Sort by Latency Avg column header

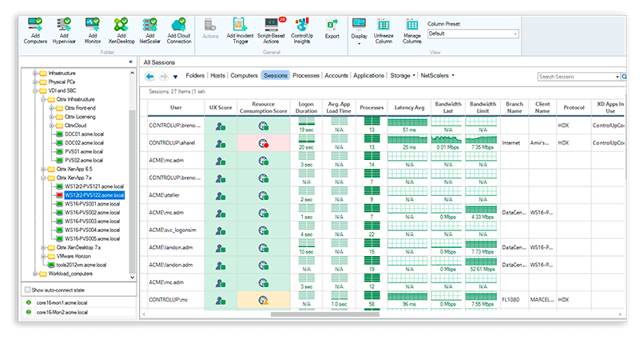pyautogui.click(x=409, y=108)
